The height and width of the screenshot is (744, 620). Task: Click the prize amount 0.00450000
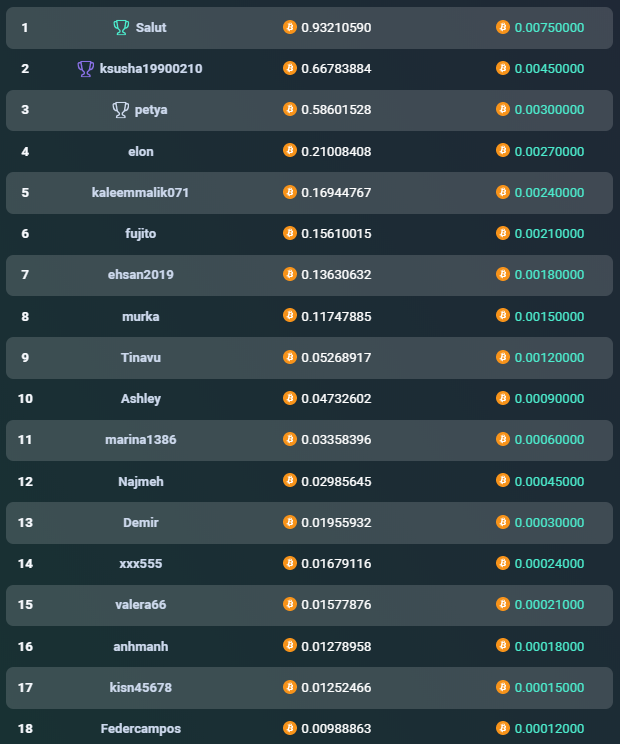pos(549,69)
